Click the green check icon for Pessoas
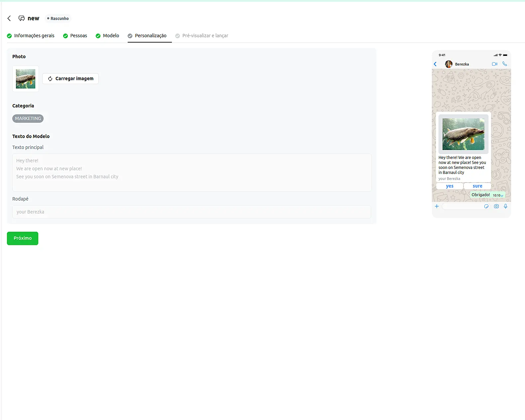Screen dimensions: 525x420 [x=66, y=36]
